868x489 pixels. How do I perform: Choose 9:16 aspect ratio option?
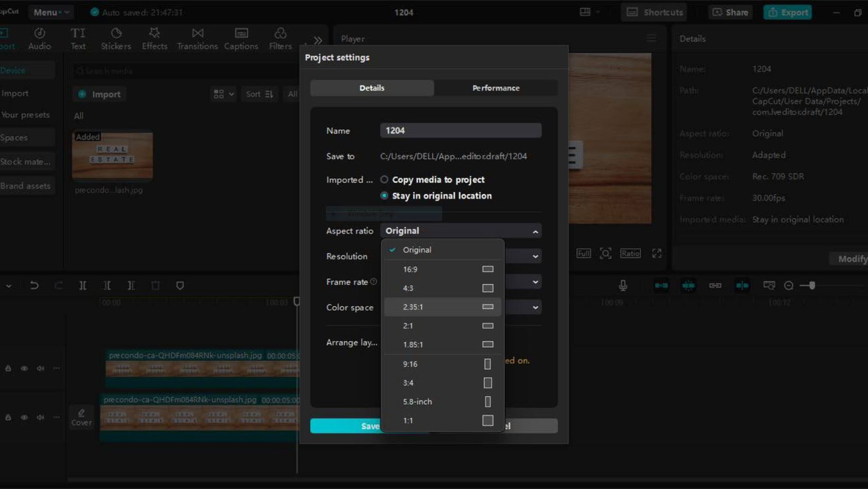pyautogui.click(x=442, y=364)
